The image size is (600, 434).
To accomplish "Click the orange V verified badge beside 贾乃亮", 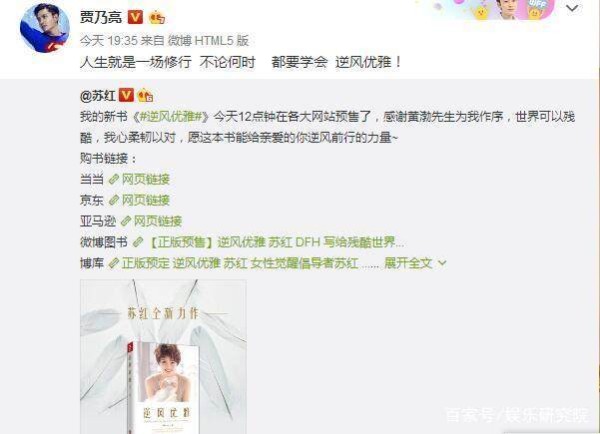I will tap(135, 17).
